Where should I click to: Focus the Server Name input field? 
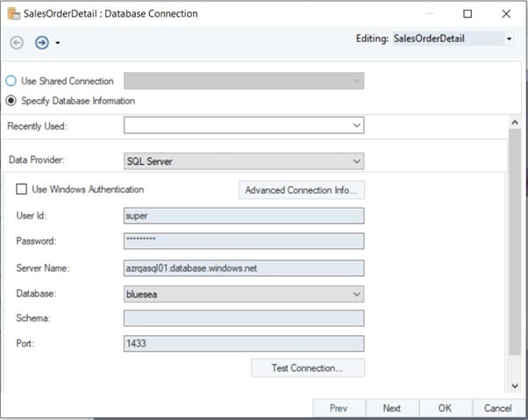click(244, 268)
